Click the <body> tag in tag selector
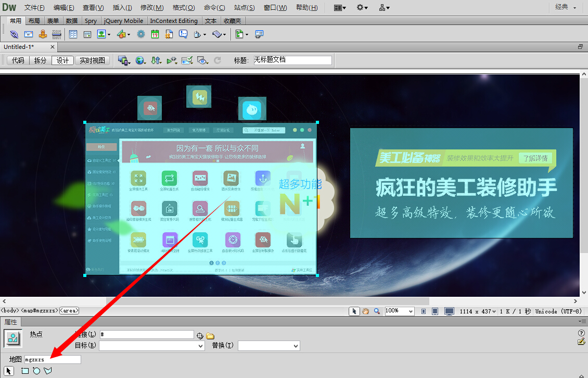Screen dimensions: 588x378 click(x=10, y=311)
